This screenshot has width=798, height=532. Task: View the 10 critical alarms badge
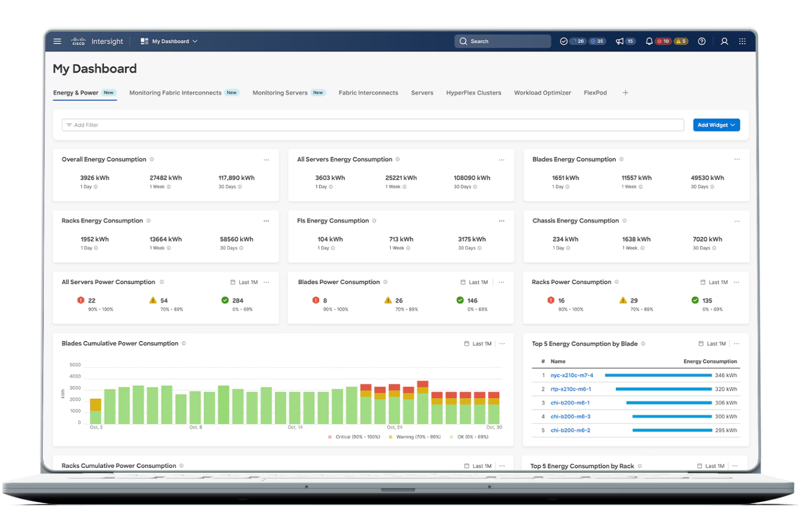pos(663,41)
